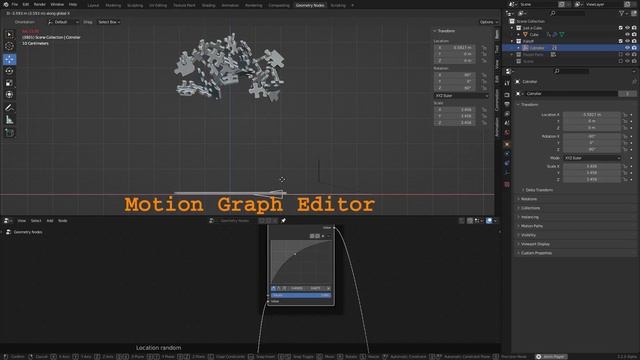Image resolution: width=640 pixels, height=360 pixels.
Task: Pin the node tree with pin icon
Action: (x=283, y=220)
